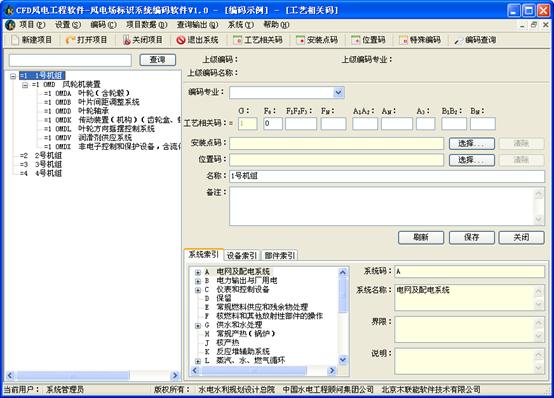Click the 关闭 button beside 保存
The width and height of the screenshot is (554, 398).
[x=521, y=238]
